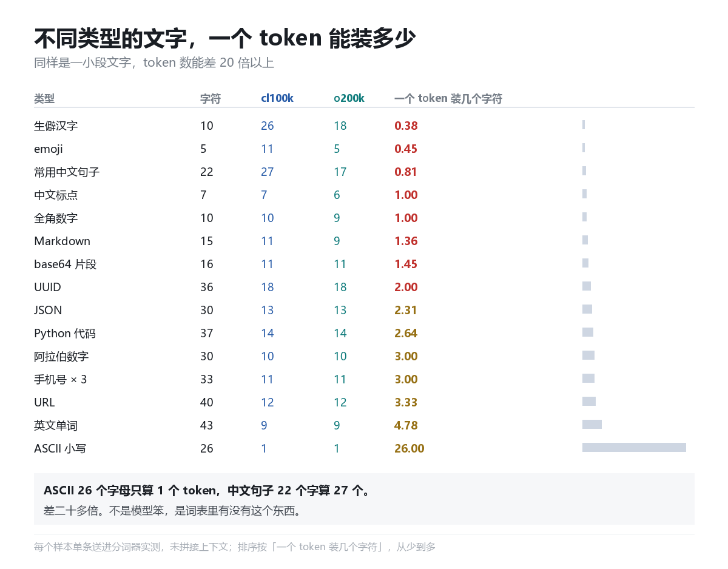Click o200k value 17 in 常用中文句子 row

(x=340, y=172)
